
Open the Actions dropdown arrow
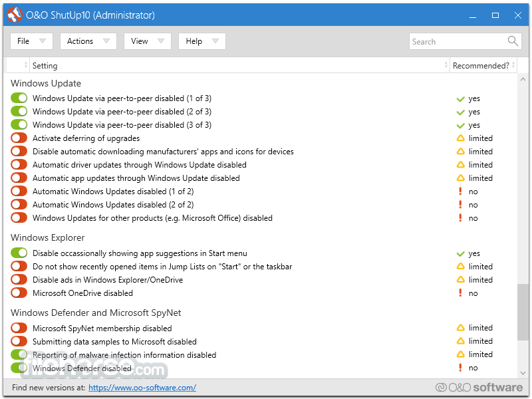coord(106,41)
